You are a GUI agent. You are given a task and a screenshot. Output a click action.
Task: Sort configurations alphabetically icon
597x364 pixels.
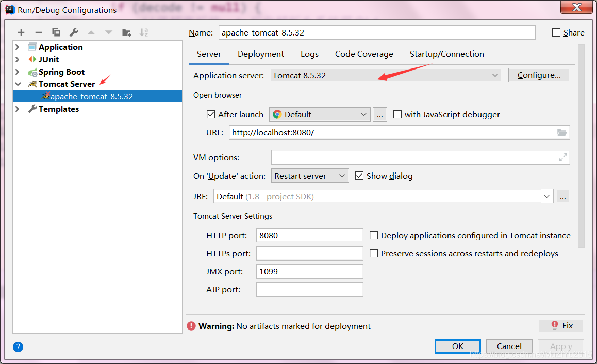pos(144,32)
